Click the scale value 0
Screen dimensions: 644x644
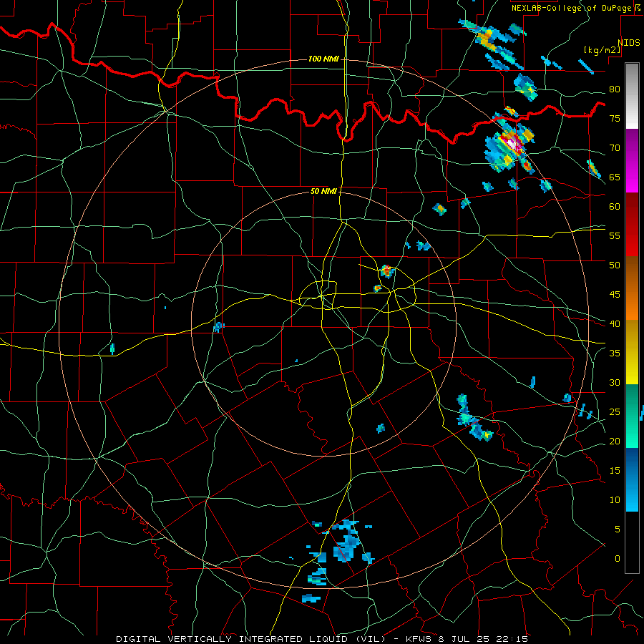[618, 559]
